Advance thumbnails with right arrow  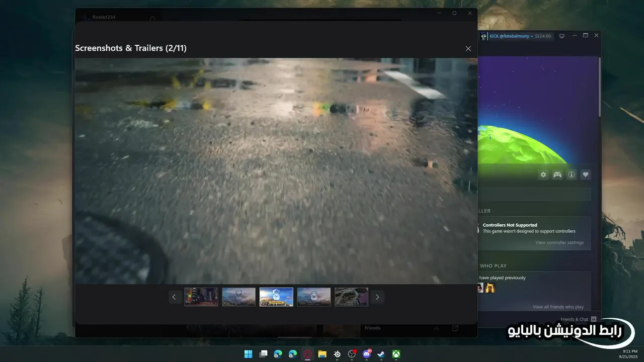tap(377, 297)
